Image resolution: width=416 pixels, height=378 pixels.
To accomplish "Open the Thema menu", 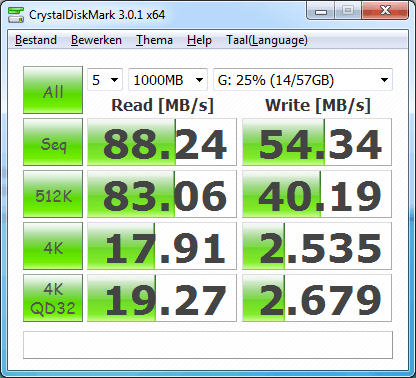I will click(154, 40).
